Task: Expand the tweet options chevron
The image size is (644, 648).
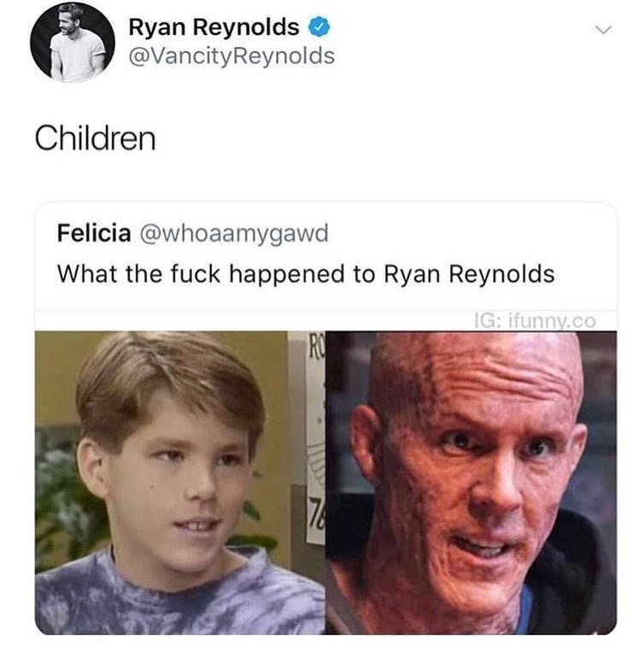Action: click(x=603, y=30)
